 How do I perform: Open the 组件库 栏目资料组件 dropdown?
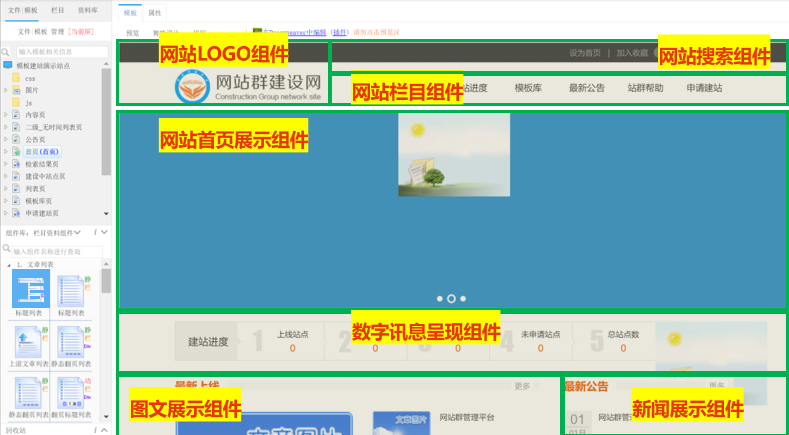pos(56,233)
